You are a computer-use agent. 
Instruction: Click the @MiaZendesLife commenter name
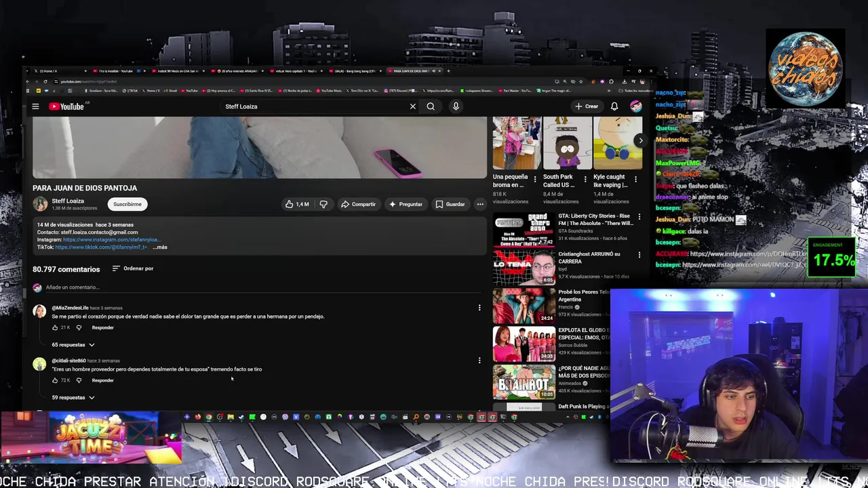click(70, 308)
